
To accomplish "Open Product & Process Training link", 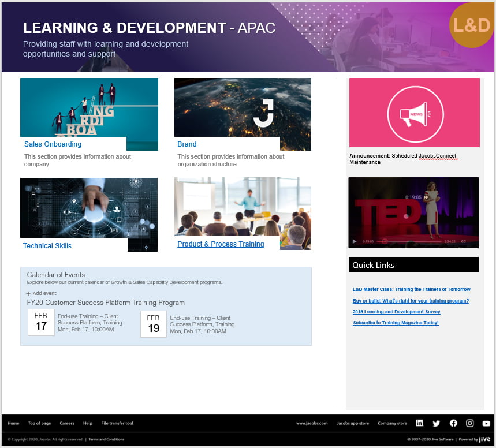I will click(x=221, y=244).
